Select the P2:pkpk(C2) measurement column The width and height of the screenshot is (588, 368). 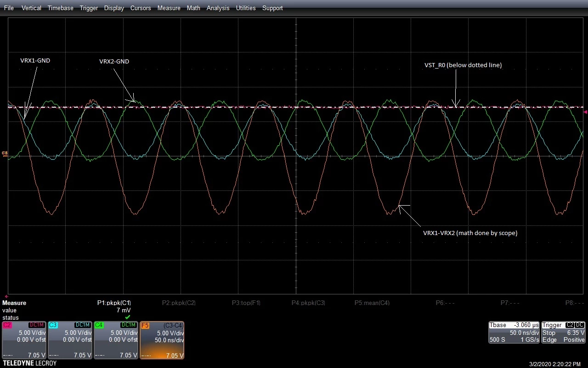179,303
